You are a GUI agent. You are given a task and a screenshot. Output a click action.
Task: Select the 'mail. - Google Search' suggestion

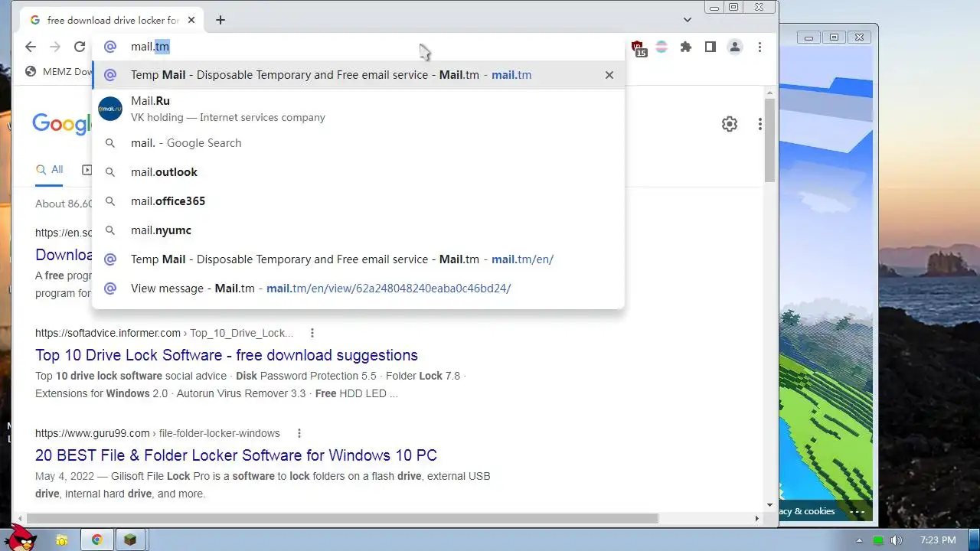pyautogui.click(x=358, y=143)
